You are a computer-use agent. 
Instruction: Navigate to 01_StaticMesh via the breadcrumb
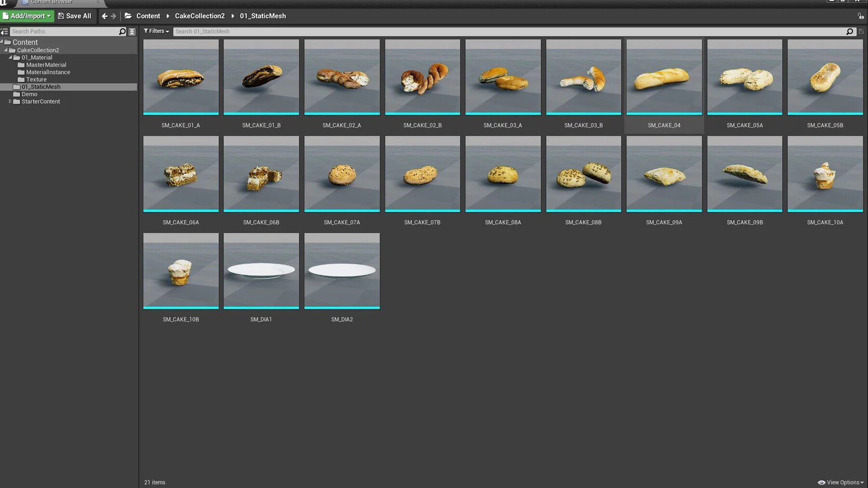(x=263, y=16)
